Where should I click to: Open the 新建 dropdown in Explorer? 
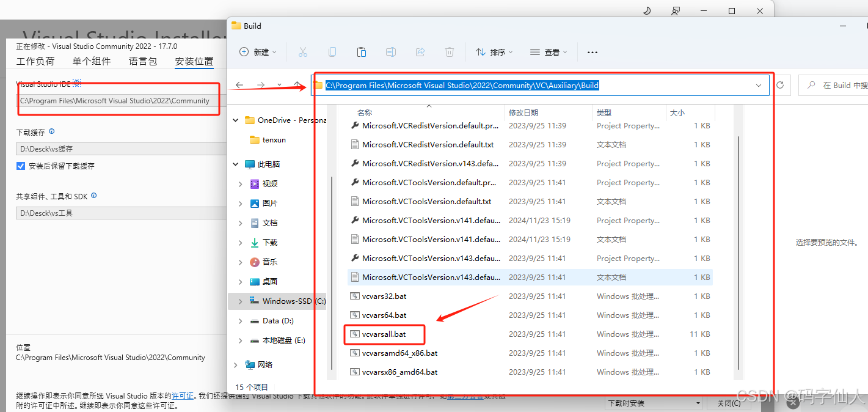point(258,52)
